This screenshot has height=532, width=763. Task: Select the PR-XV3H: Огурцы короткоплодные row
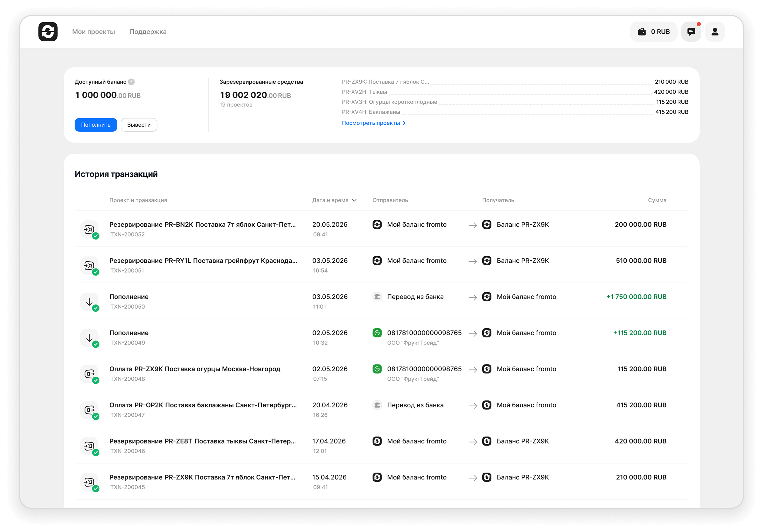(x=515, y=102)
